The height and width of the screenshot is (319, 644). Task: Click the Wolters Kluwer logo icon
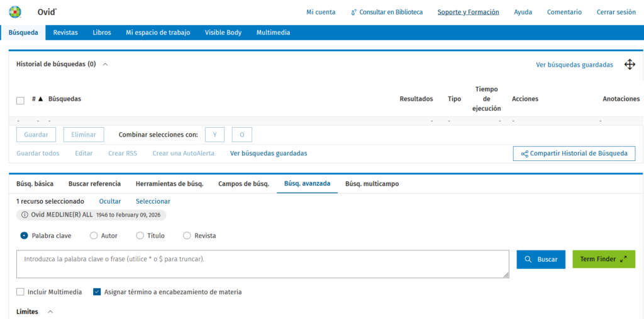pyautogui.click(x=14, y=12)
